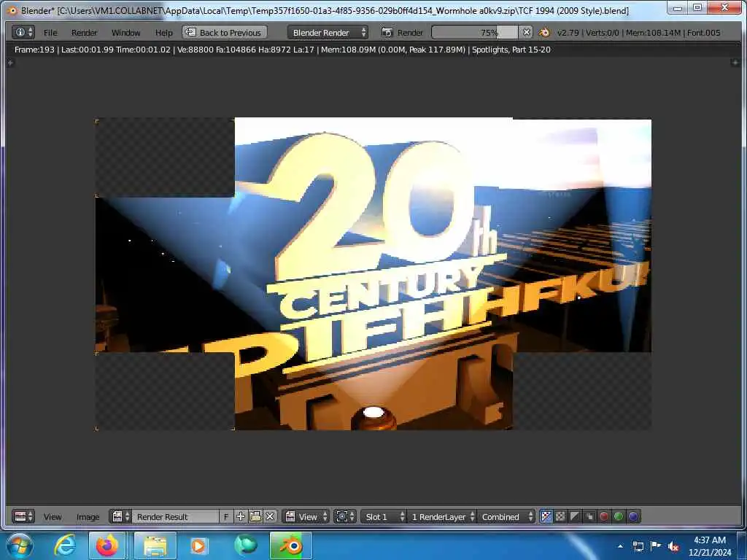Toggle Color and Alpha channel display
The width and height of the screenshot is (747, 560).
coord(546,517)
